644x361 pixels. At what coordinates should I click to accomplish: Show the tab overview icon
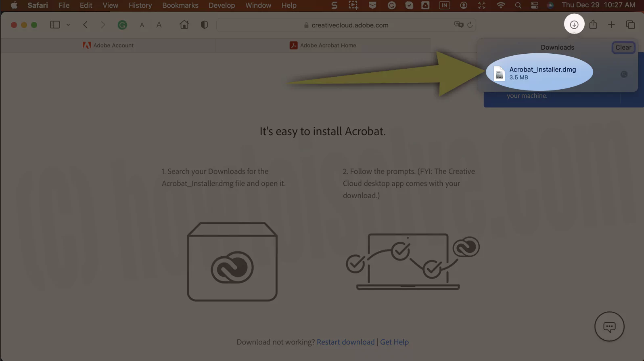[x=630, y=25]
